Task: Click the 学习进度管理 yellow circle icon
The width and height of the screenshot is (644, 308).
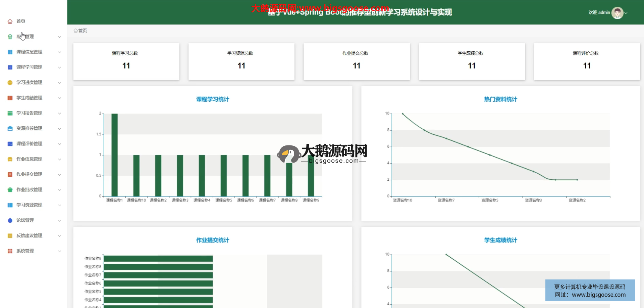Action: (x=10, y=83)
